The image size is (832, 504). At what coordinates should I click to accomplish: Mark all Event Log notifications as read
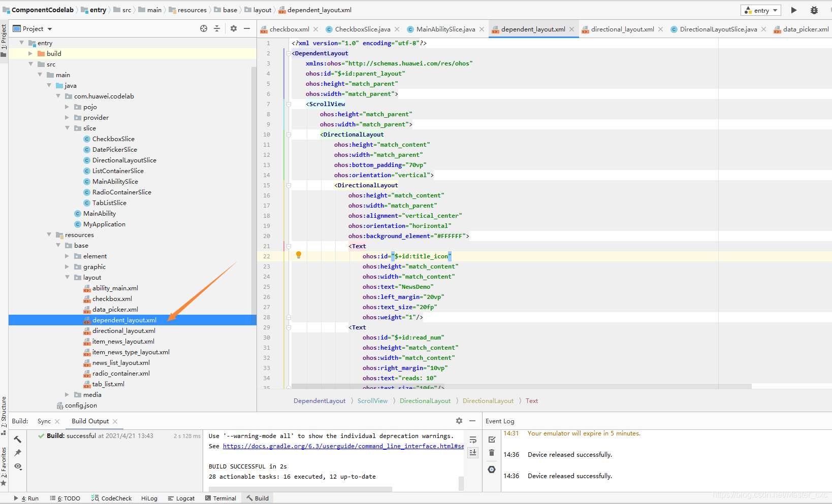tap(492, 440)
